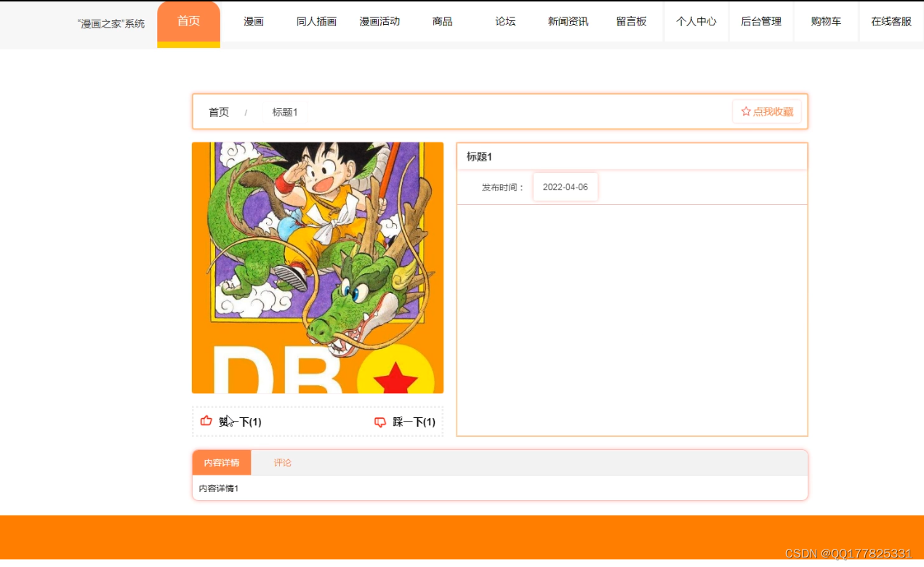The image size is (924, 567).
Task: Visit the 商品 products section
Action: [442, 22]
